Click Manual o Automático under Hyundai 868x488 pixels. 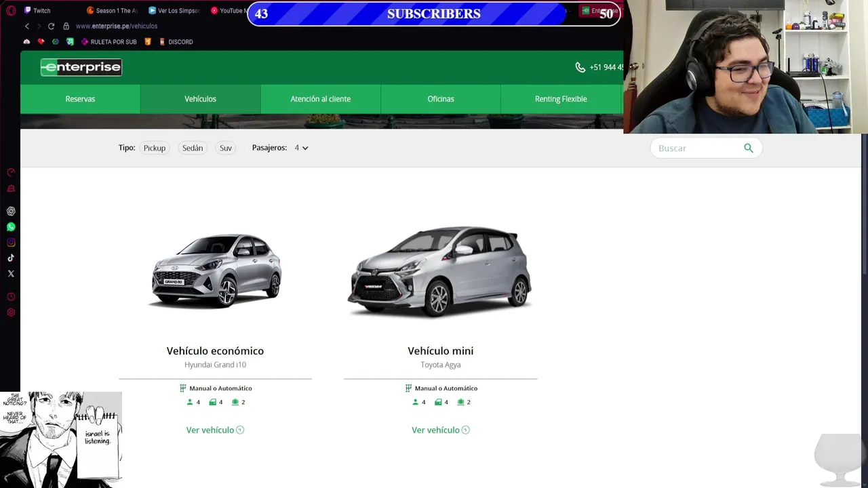click(x=220, y=388)
